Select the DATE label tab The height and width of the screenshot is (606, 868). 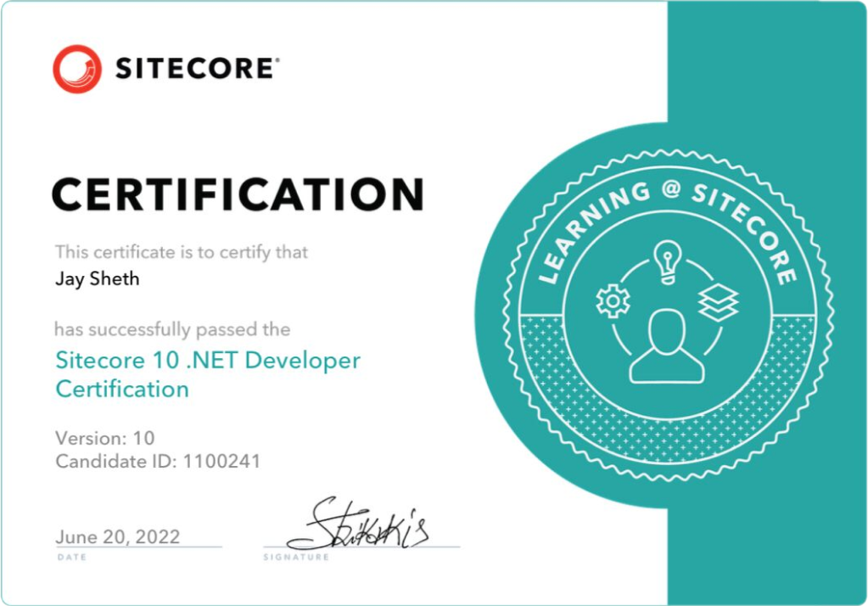coord(71,558)
